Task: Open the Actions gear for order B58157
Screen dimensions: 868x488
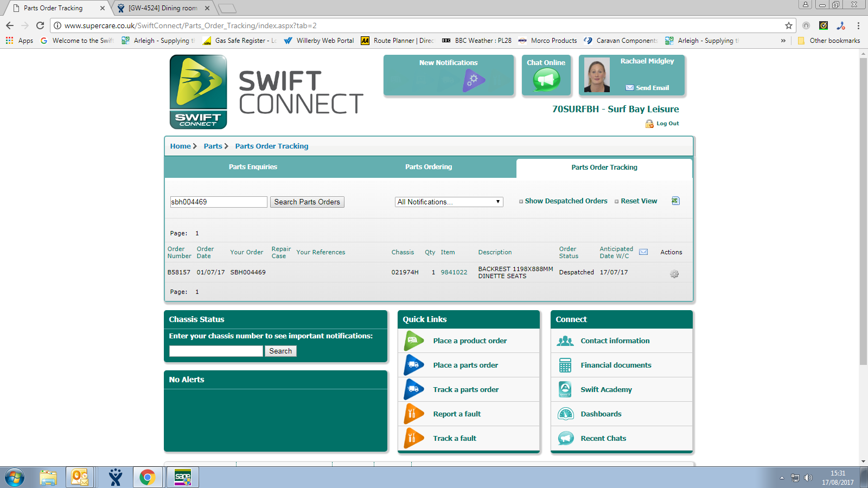Action: [x=674, y=274]
